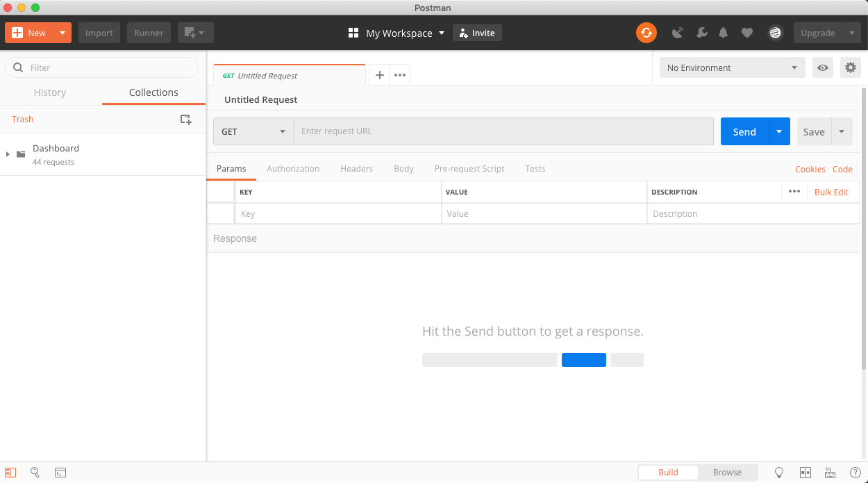The height and width of the screenshot is (483, 868).
Task: Click the heart icon in header
Action: pyautogui.click(x=747, y=33)
